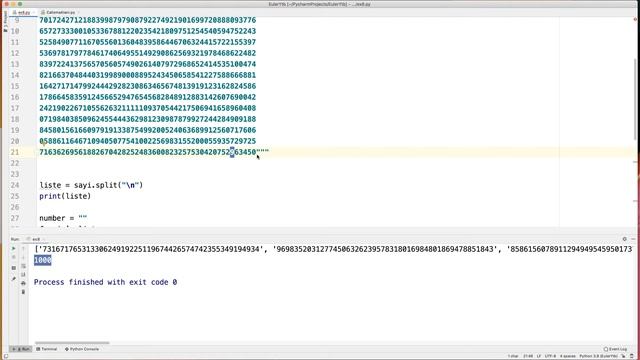Viewport: 640px width, 360px height.
Task: Click the digit string on line 21
Action: (148, 152)
